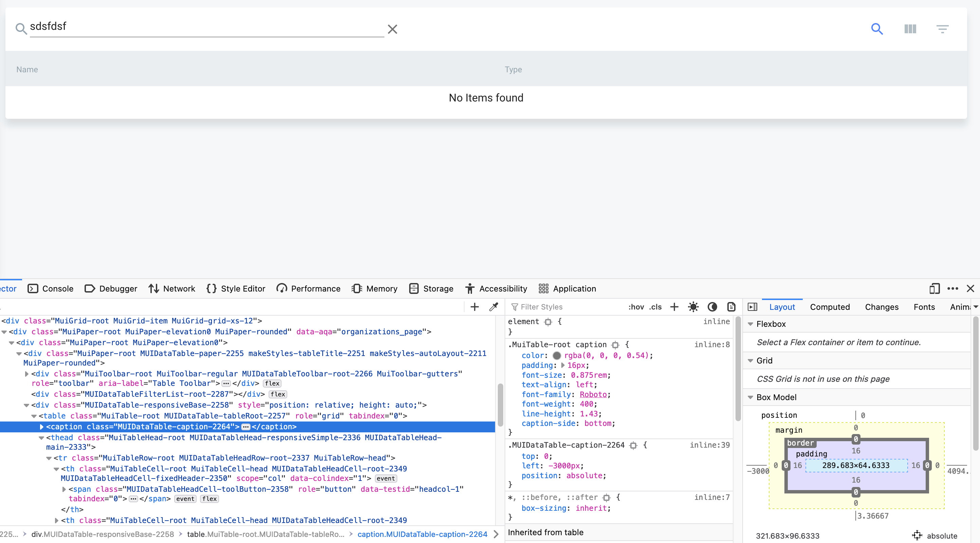The image size is (980, 543).
Task: Clear the search field with the X button
Action: click(x=392, y=29)
